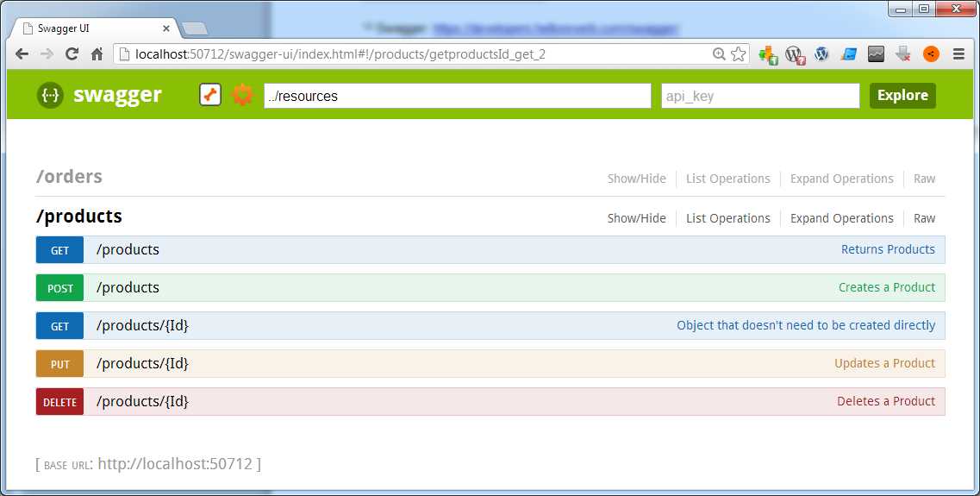
Task: Click the GET badge for /products/{Id}
Action: tap(59, 326)
